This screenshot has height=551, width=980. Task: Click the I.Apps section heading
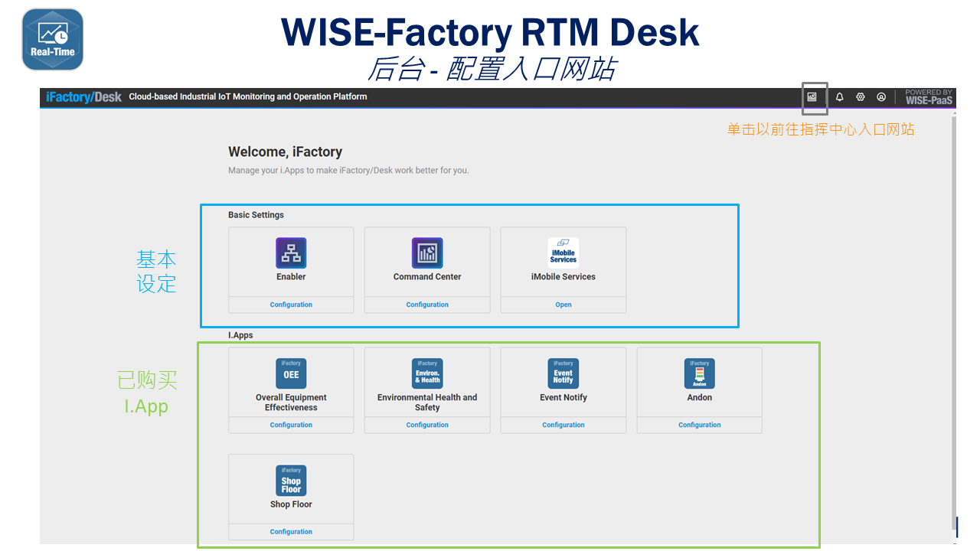[240, 335]
